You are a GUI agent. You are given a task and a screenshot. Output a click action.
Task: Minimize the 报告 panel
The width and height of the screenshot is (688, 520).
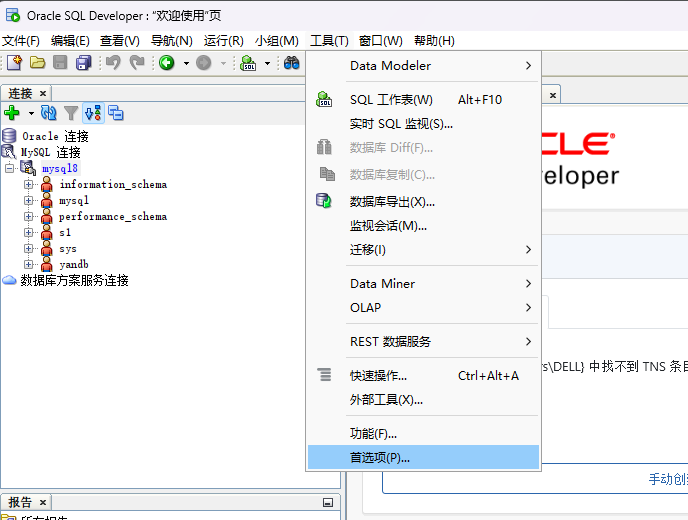(328, 502)
